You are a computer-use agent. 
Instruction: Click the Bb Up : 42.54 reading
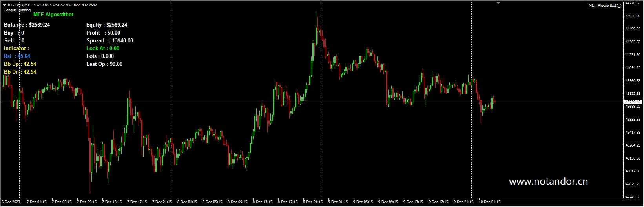(x=20, y=64)
